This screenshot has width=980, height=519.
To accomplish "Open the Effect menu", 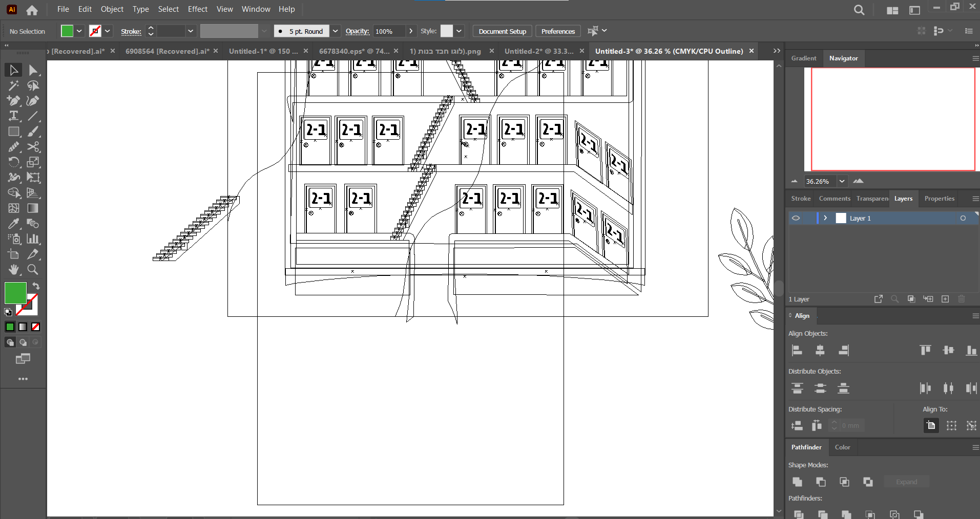I will (198, 9).
